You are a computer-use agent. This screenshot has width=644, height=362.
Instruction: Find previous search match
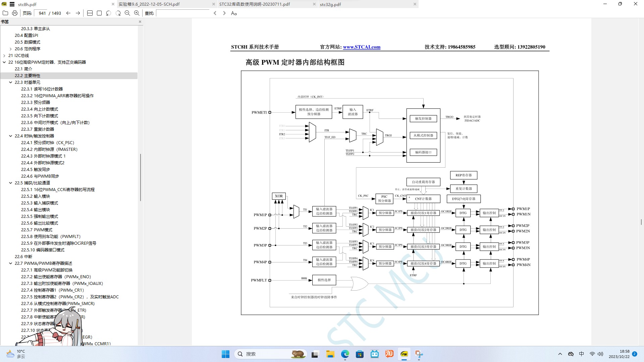click(215, 13)
